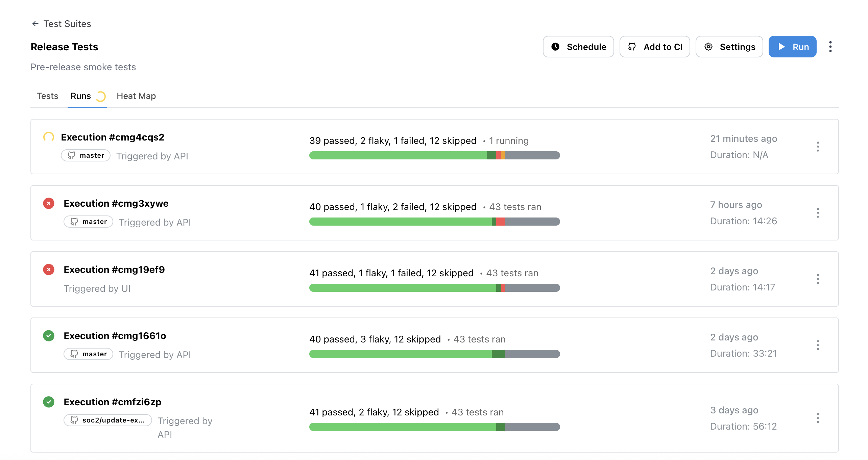Open the Execution #cmg3xywe title link
The width and height of the screenshot is (868, 460).
click(116, 203)
